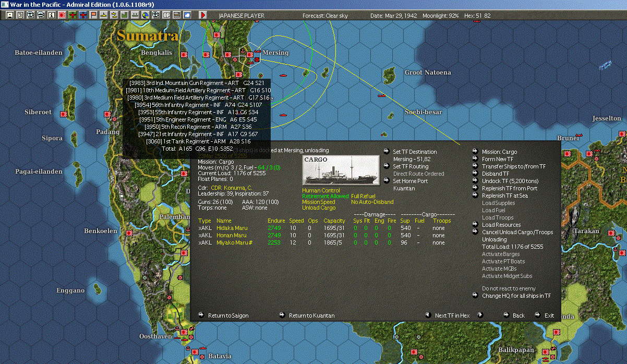Toggle Human Control setting
Image resolution: width=627 pixels, height=364 pixels.
(321, 191)
